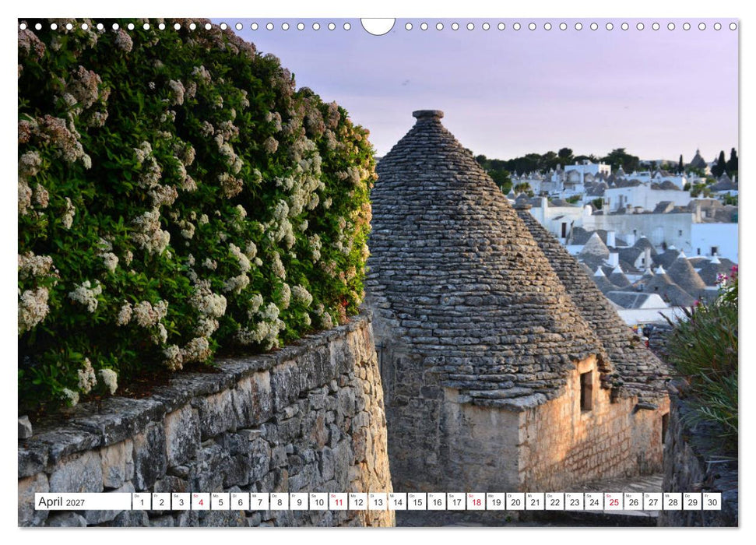
Task: Click the conical stone trullo roof tip
Action: (427, 114)
